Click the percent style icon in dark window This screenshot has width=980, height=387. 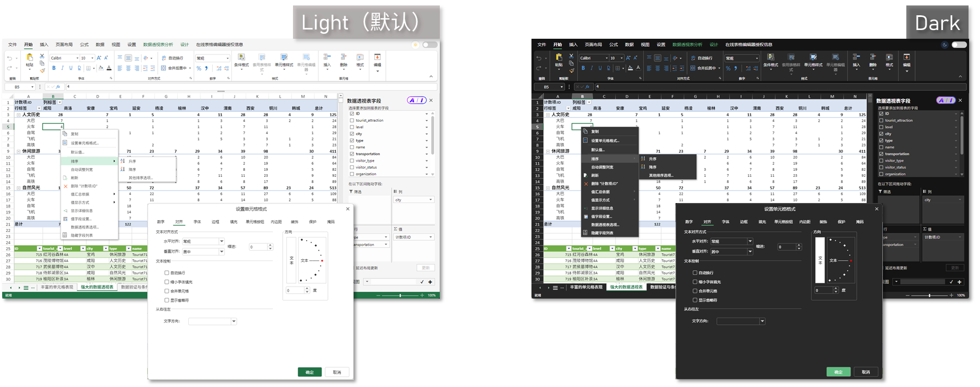click(728, 68)
